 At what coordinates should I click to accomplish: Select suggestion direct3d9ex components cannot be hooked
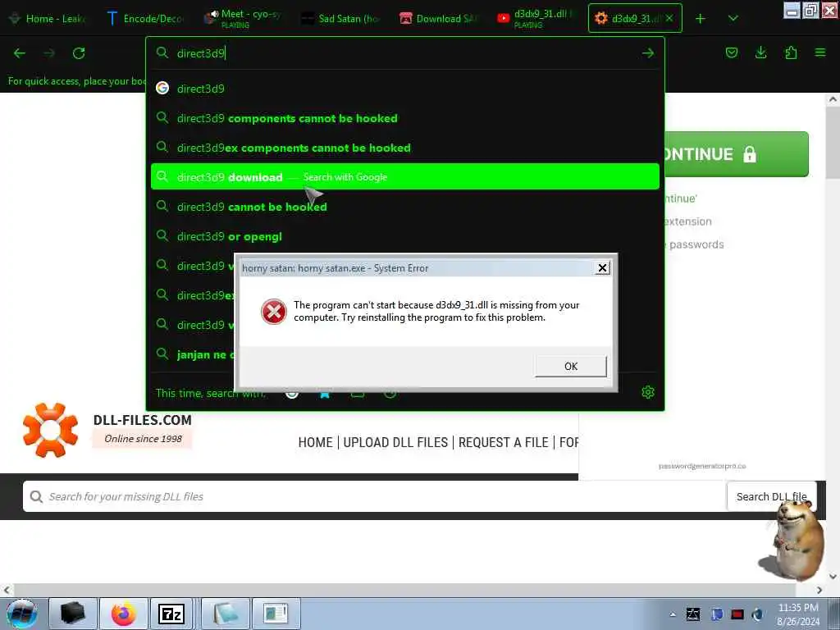[x=405, y=148]
